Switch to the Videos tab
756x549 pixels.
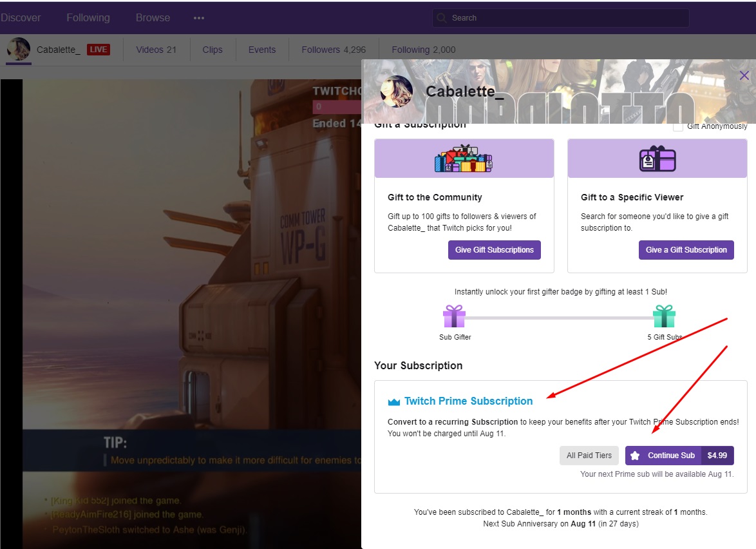tap(156, 50)
